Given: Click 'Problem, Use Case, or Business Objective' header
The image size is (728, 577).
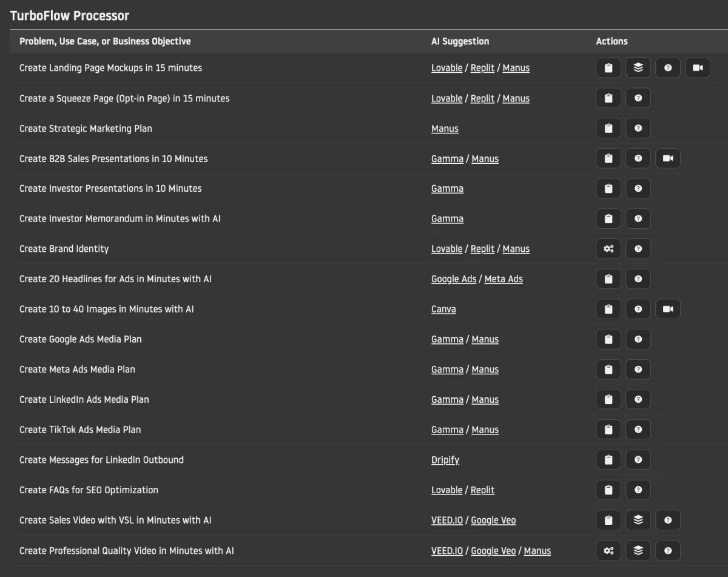Looking at the screenshot, I should [x=105, y=41].
